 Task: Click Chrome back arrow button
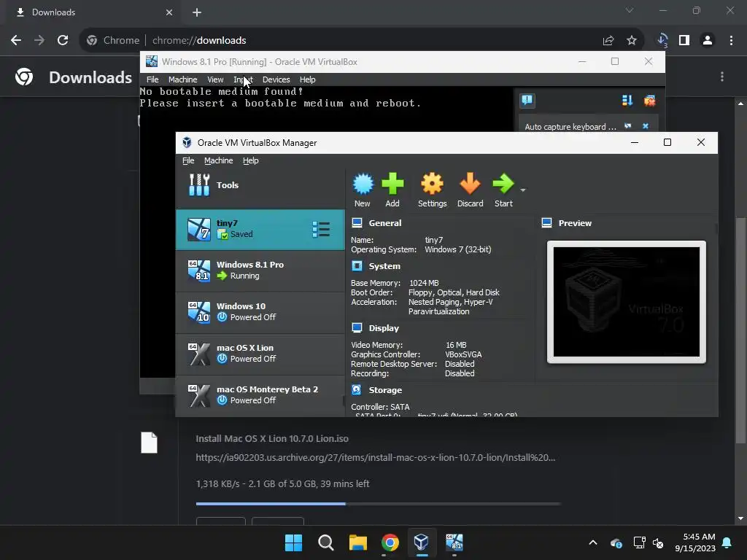tap(16, 41)
